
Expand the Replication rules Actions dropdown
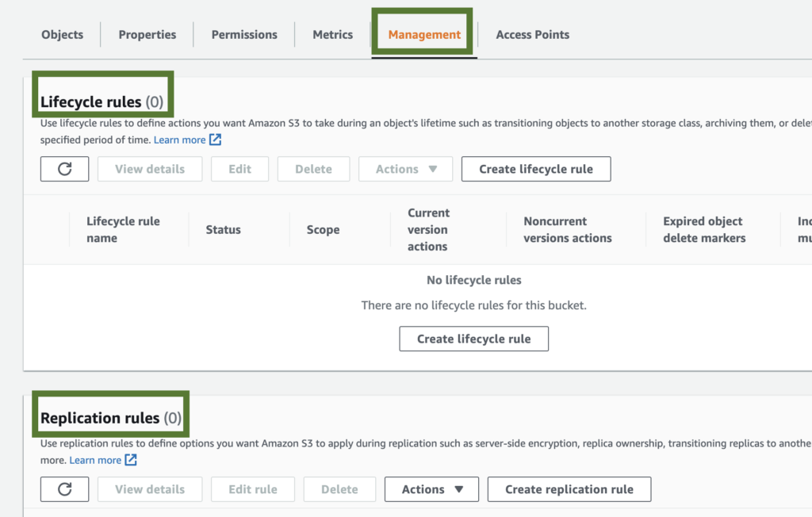pos(431,489)
